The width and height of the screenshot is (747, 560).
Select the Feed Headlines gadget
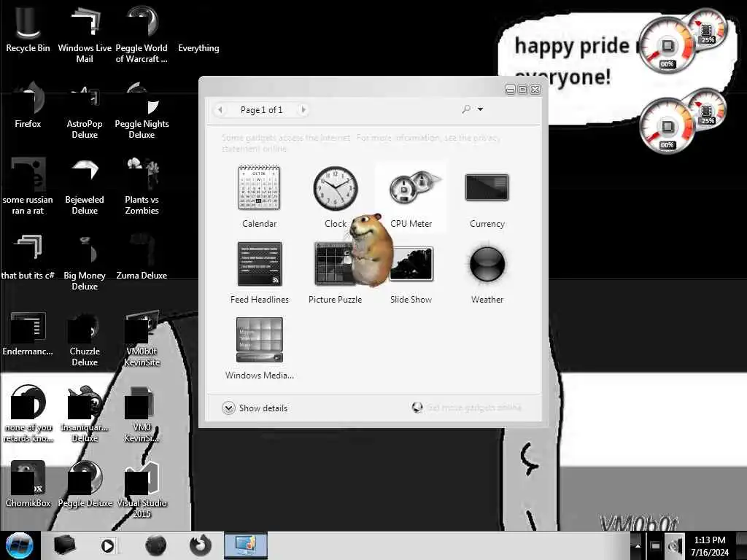point(259,273)
